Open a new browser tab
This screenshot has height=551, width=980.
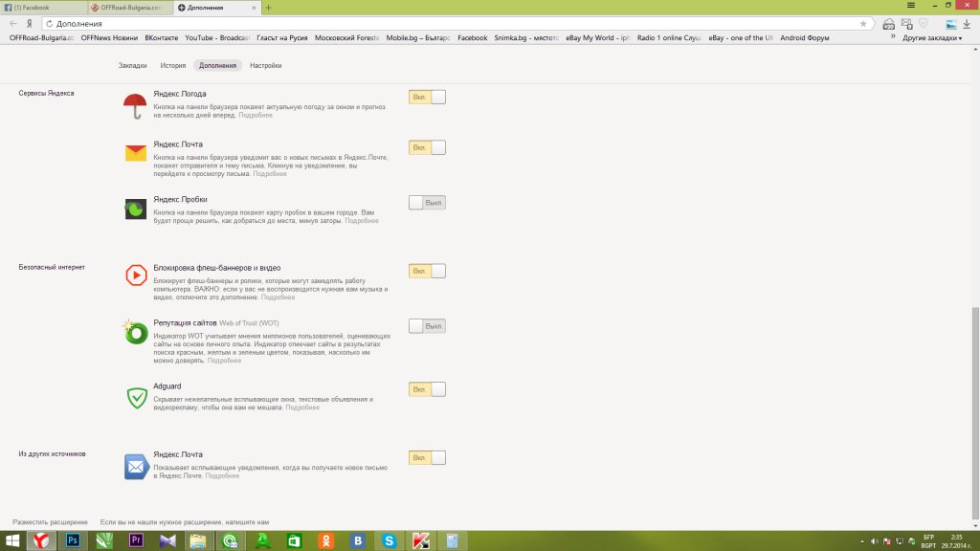(x=269, y=8)
